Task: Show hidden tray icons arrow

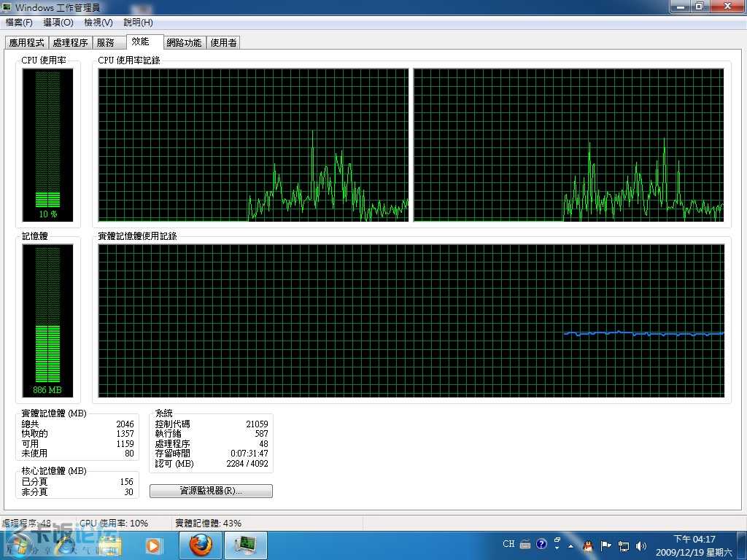Action: point(570,545)
